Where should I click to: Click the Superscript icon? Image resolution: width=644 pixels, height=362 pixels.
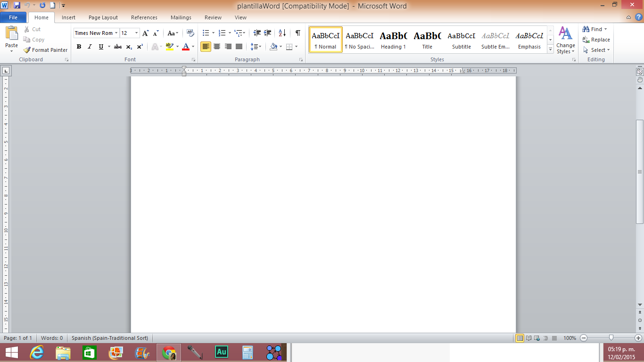pos(140,47)
